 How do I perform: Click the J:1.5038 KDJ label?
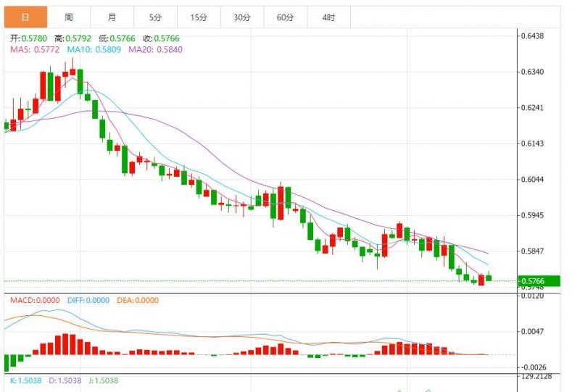(103, 380)
